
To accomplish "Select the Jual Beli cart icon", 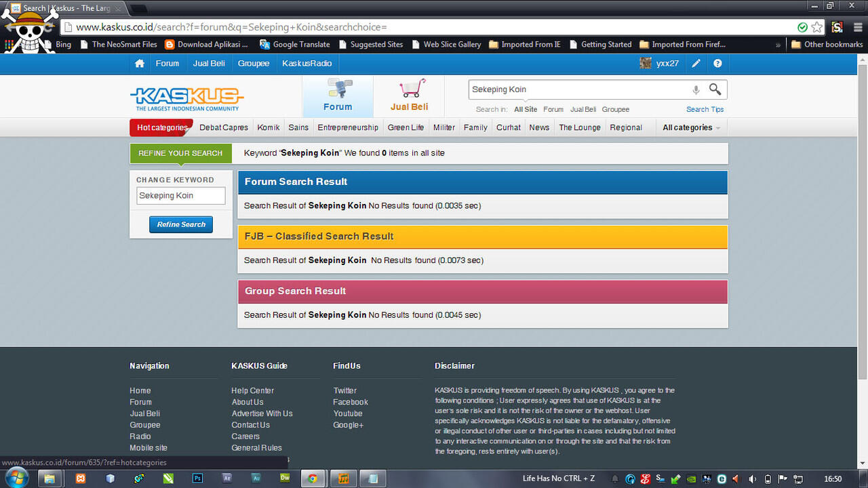I will pyautogui.click(x=409, y=96).
